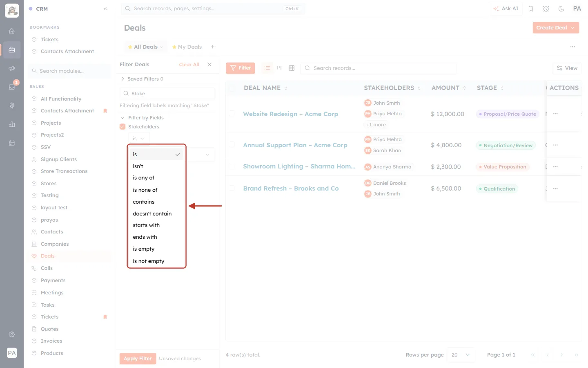Open the page more-options ellipsis icon
Viewport: 588px width, 368px height.
[x=572, y=47]
